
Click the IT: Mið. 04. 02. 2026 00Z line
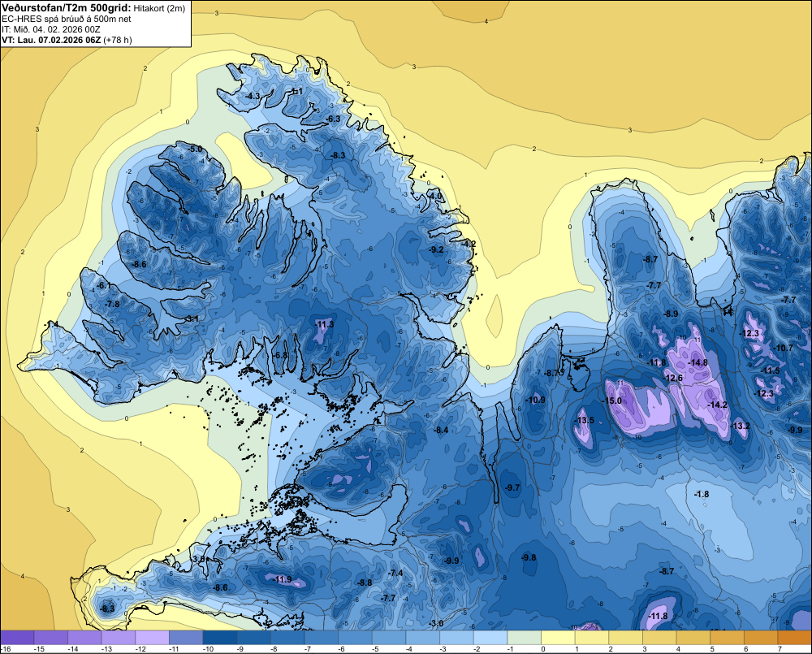point(50,29)
